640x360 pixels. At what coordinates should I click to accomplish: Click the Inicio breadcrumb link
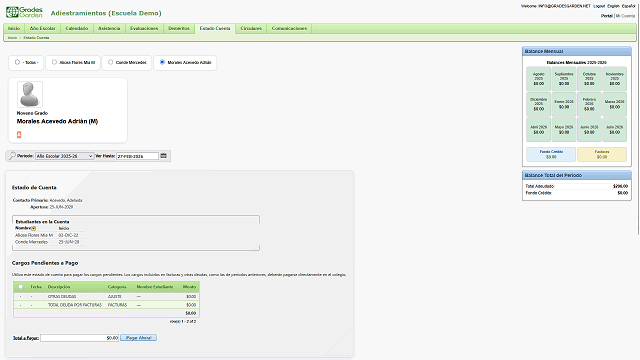click(12, 38)
